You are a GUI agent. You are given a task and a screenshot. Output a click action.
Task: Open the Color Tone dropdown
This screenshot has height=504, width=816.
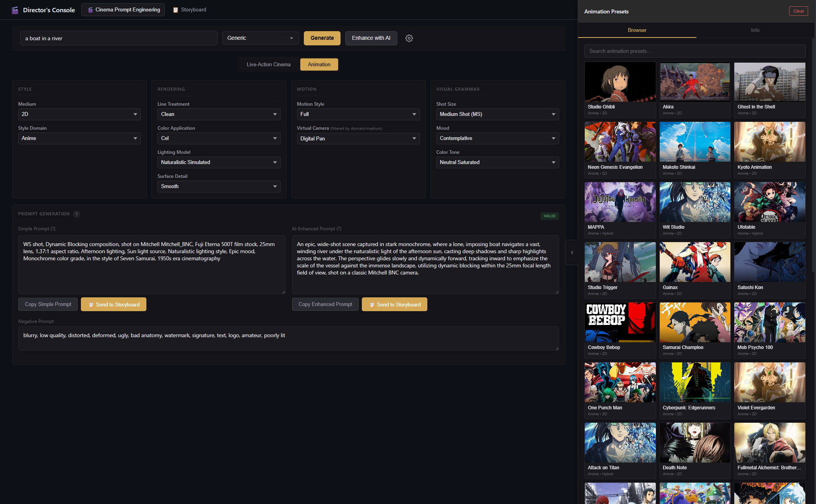(498, 162)
